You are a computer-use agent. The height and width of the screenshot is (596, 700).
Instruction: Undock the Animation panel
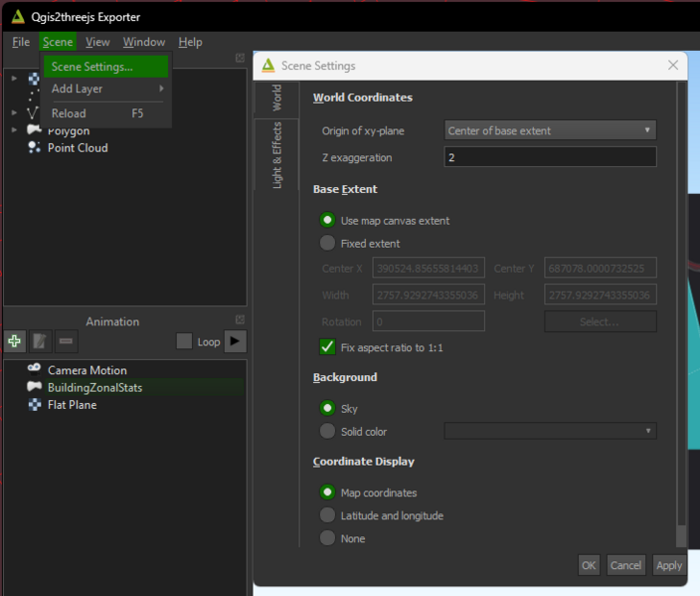tap(240, 320)
